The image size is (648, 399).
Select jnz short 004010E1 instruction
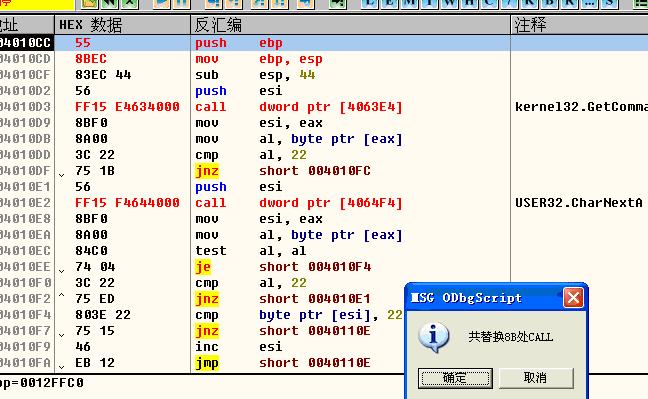coord(283,299)
